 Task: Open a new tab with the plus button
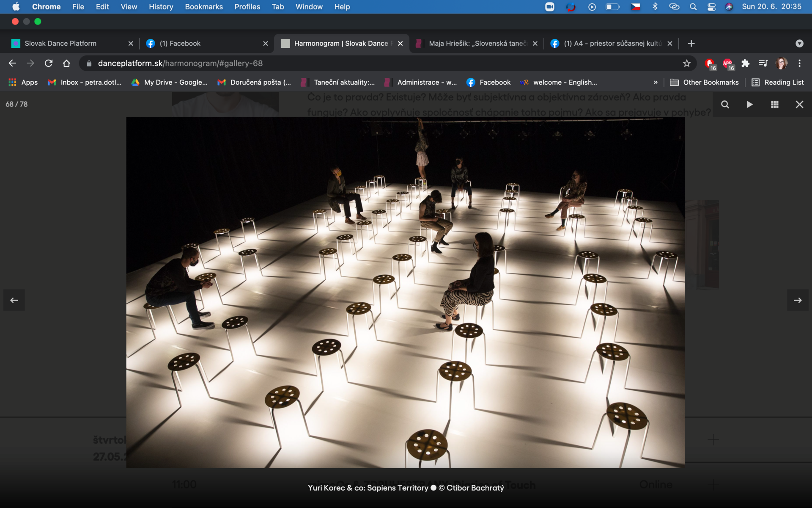pyautogui.click(x=691, y=43)
